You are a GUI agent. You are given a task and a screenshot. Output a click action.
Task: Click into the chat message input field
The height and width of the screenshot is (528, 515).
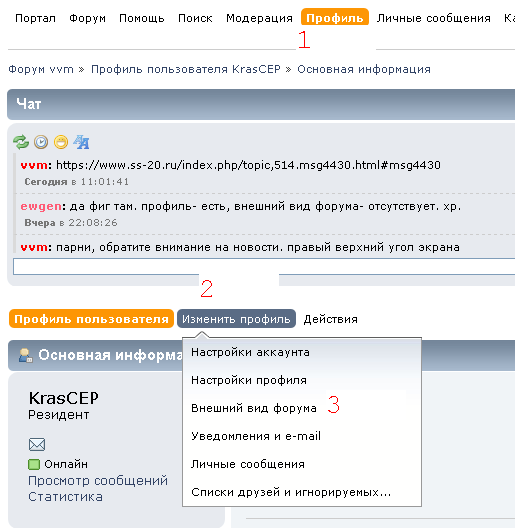click(264, 266)
